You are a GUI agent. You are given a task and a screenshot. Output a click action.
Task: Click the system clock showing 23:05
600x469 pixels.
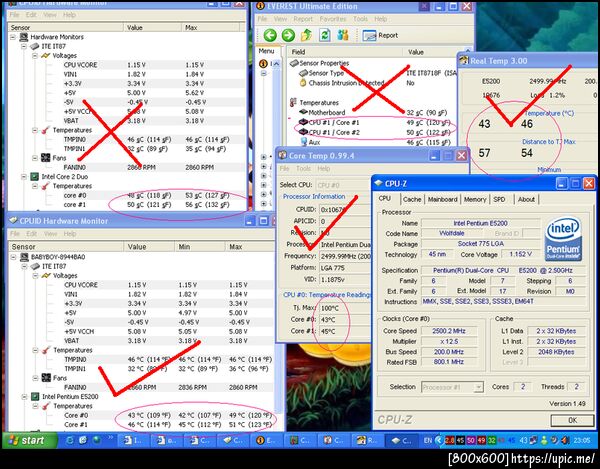click(x=582, y=440)
